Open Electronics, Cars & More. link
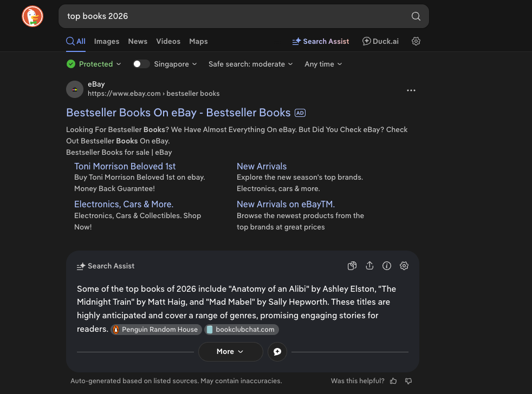 tap(124, 204)
